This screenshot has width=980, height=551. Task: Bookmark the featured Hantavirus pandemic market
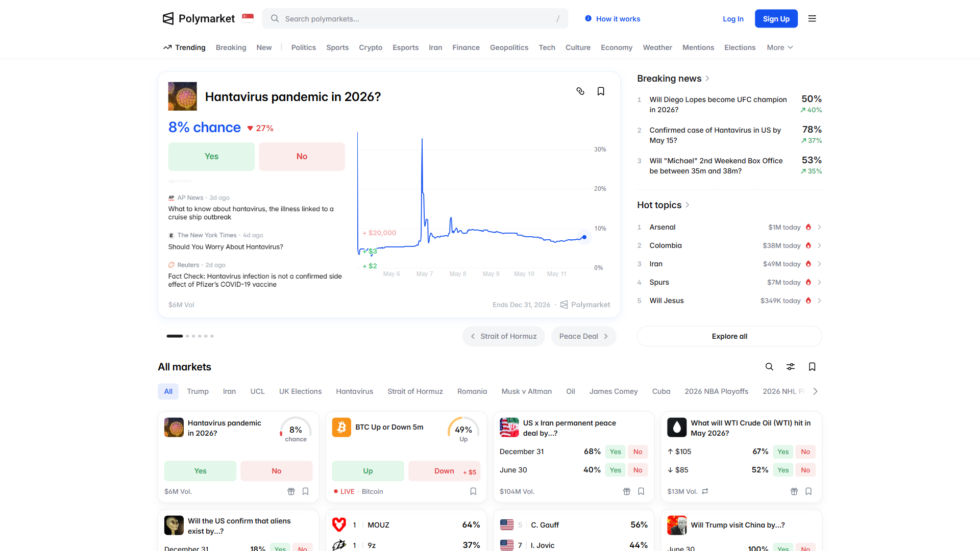601,91
